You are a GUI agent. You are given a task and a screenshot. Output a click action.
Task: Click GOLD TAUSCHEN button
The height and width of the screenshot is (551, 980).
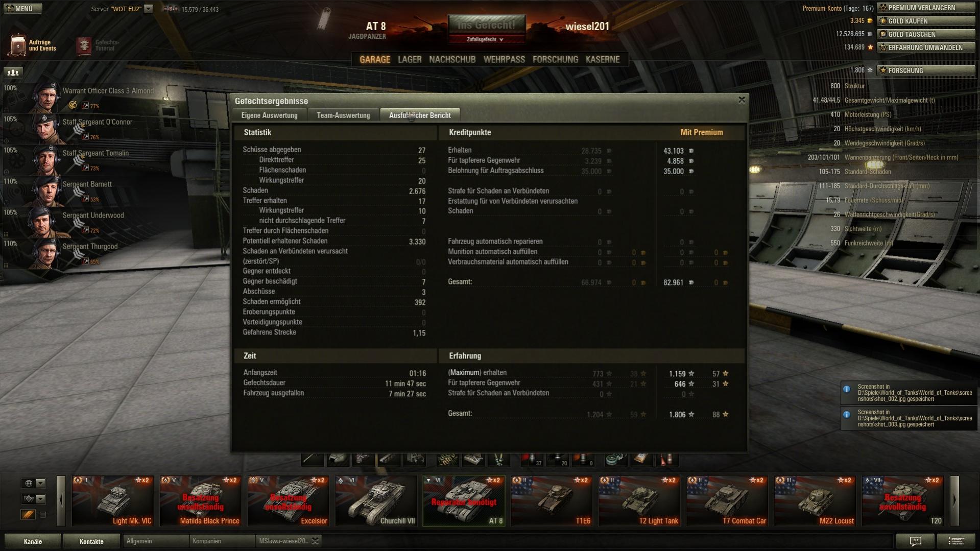[x=926, y=34]
